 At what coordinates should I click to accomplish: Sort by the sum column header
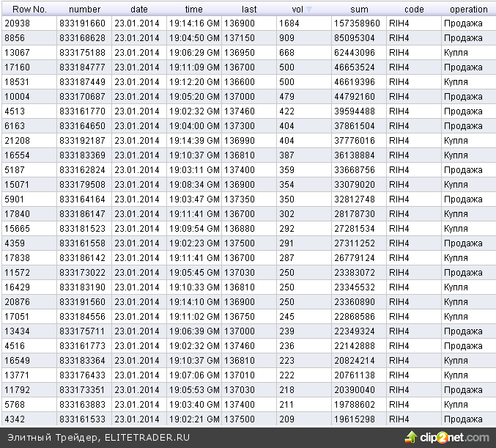(359, 10)
